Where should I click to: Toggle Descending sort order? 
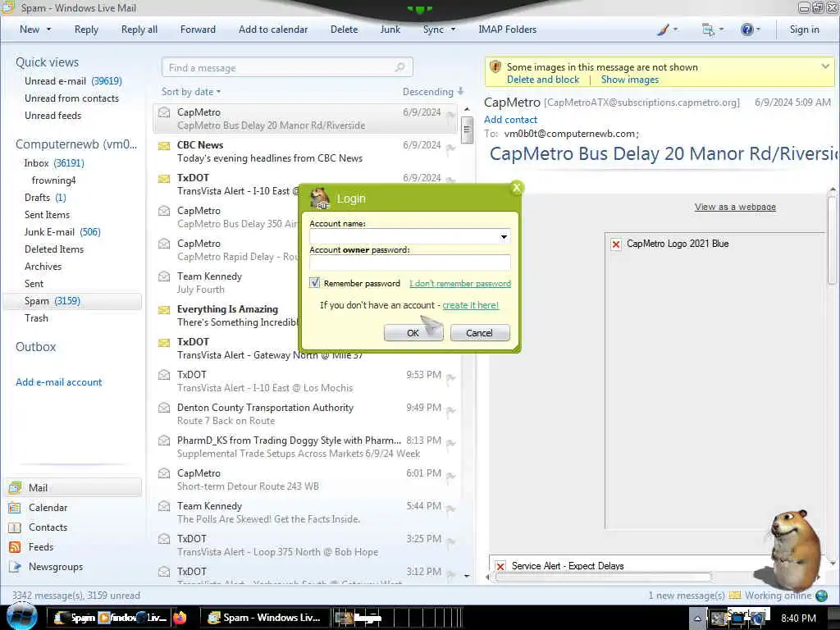[x=433, y=92]
